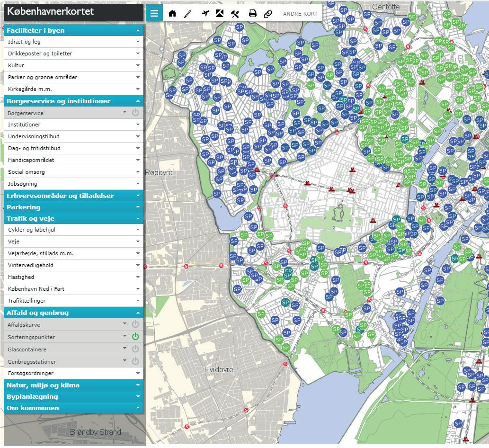The image size is (489, 448).
Task: Collapse Borgerservice og institutioner section
Action: pyautogui.click(x=73, y=101)
